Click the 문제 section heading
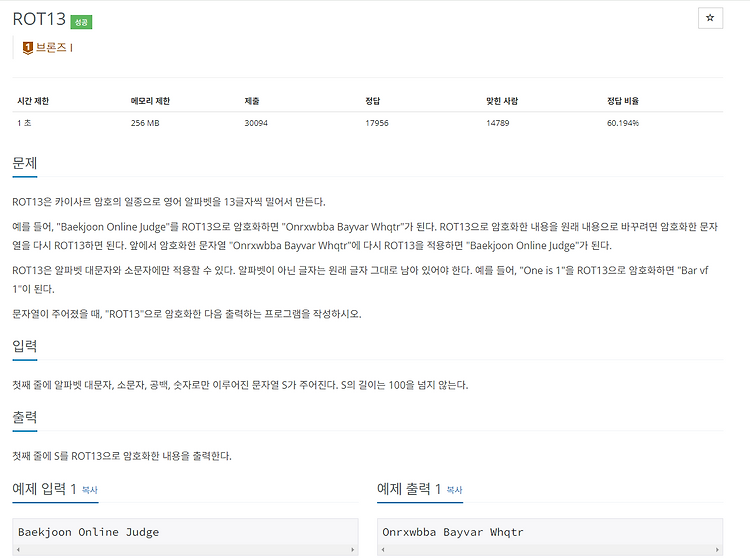 25,163
